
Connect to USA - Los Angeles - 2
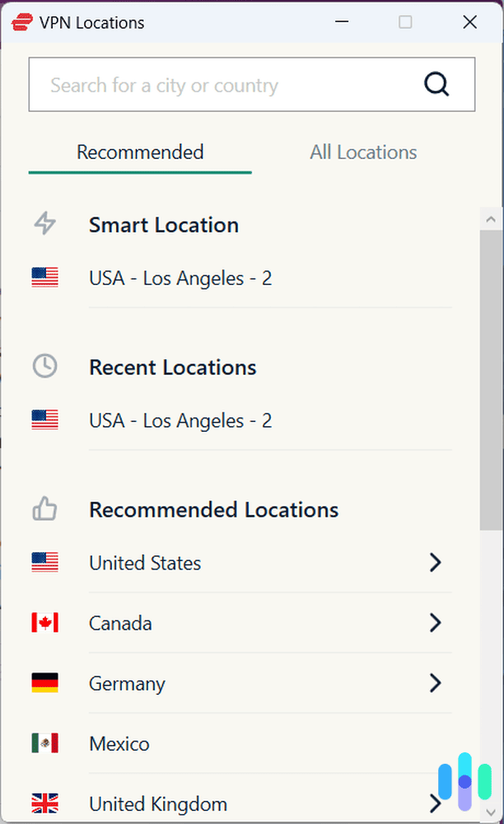tap(180, 278)
